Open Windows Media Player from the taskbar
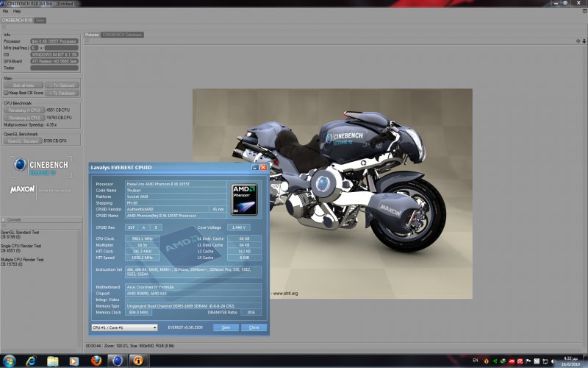Screen dimensions: 588x368 [x=74, y=361]
